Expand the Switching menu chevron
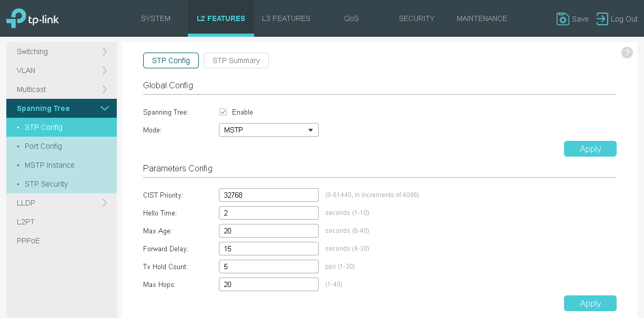This screenshot has height=318, width=644. pos(104,52)
